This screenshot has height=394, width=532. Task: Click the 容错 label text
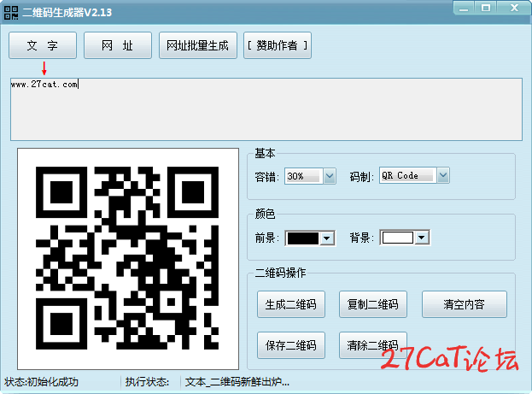click(x=266, y=177)
